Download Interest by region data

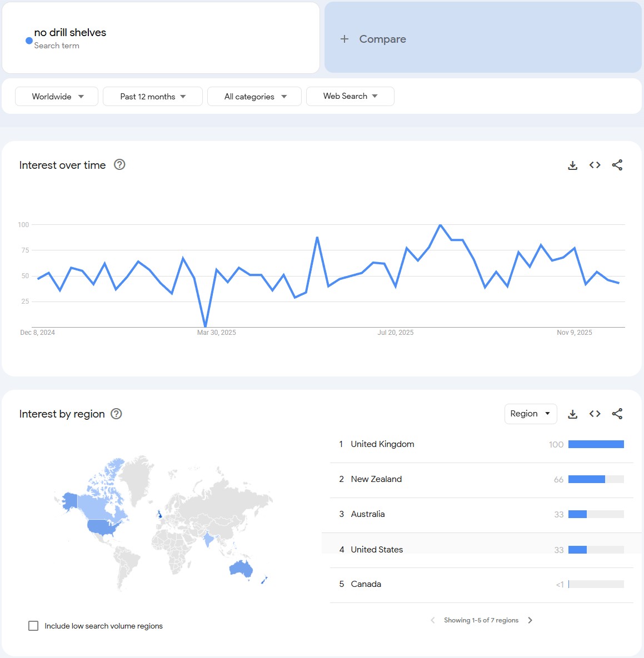click(572, 414)
